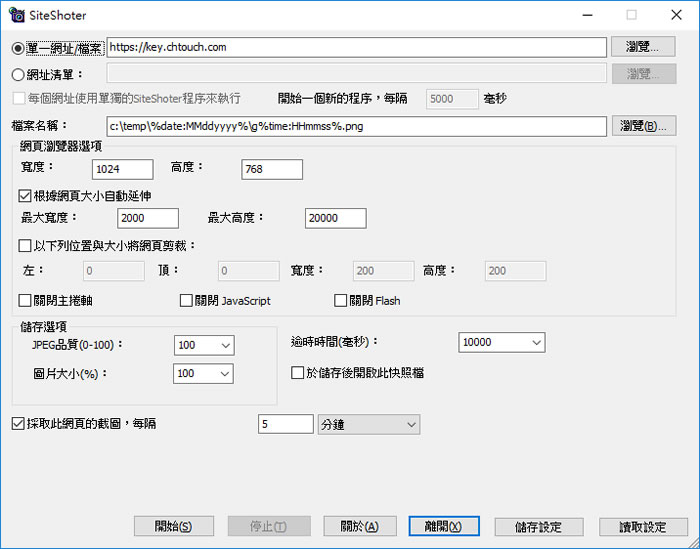The height and width of the screenshot is (549, 700).
Task: Click the 儲存設定 button
Action: click(x=537, y=527)
